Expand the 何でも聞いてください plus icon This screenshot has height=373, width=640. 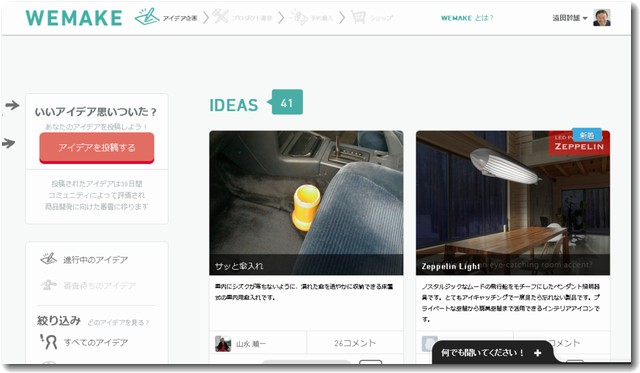[x=538, y=353]
